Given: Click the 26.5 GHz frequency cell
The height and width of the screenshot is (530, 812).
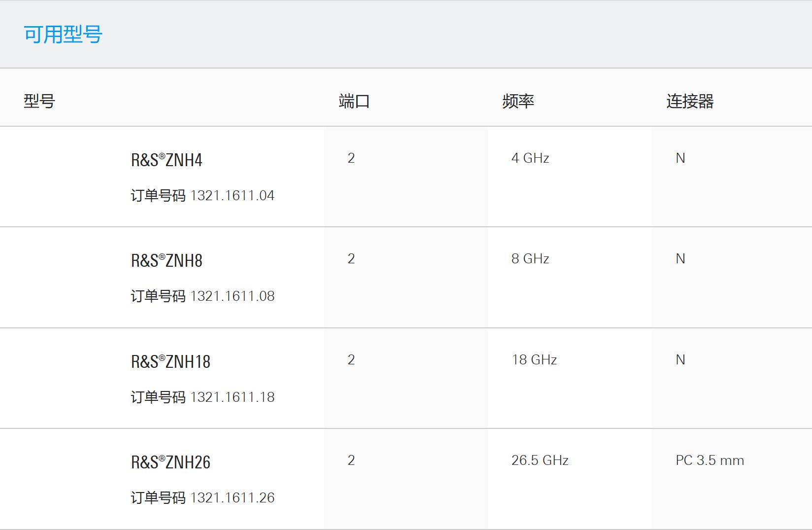Looking at the screenshot, I should [540, 460].
